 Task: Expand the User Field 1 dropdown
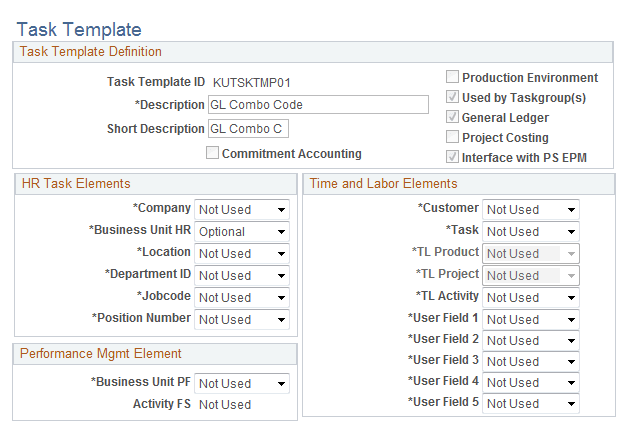point(530,320)
